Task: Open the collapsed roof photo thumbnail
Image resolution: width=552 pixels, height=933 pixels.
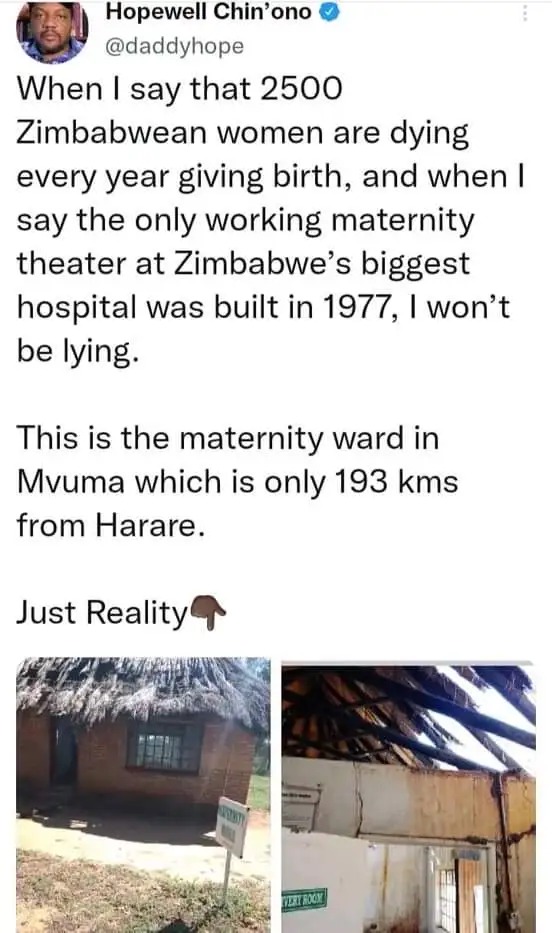Action: coord(409,796)
